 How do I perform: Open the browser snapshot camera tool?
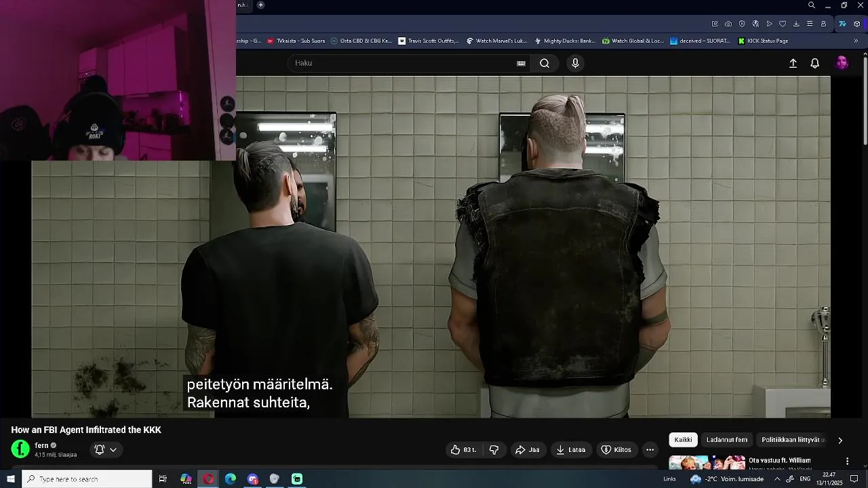pyautogui.click(x=728, y=24)
